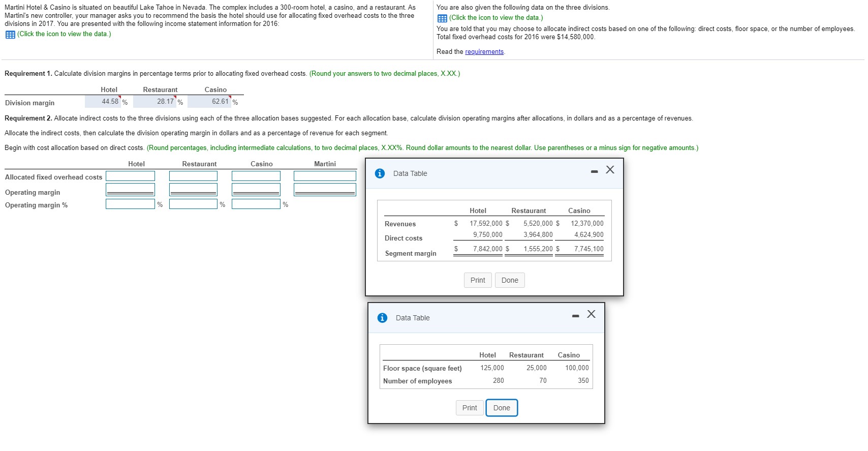The image size is (868, 451).
Task: Click Restaurant operating margin percent field
Action: click(x=193, y=204)
